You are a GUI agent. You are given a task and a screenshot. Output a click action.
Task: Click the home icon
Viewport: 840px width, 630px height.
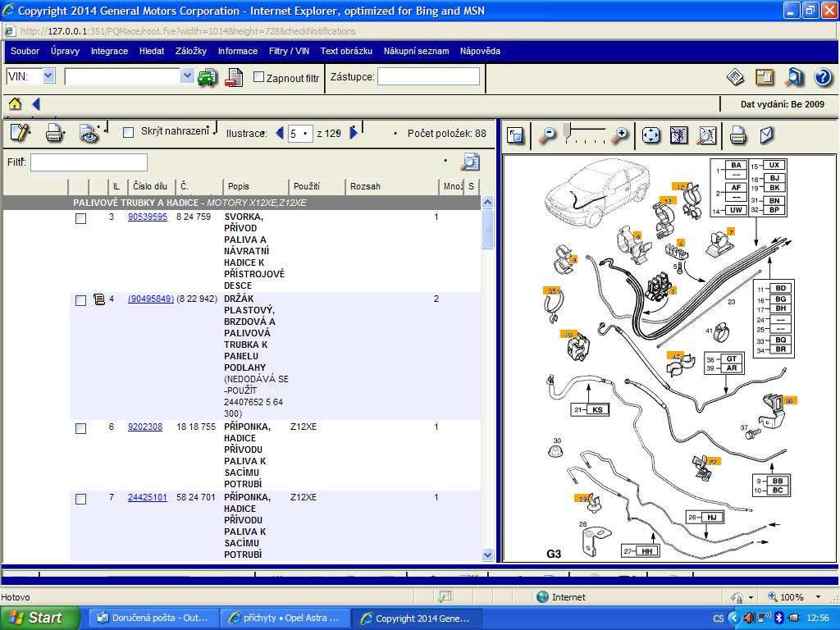pos(15,104)
